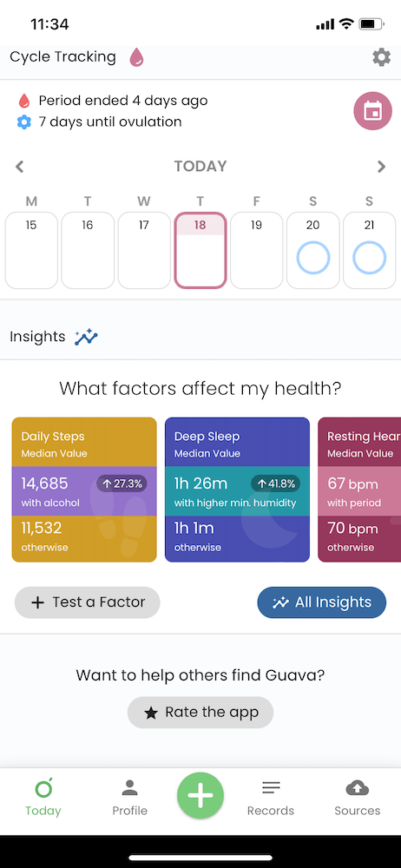This screenshot has width=401, height=868.
Task: Open All Insights
Action: coord(322,602)
